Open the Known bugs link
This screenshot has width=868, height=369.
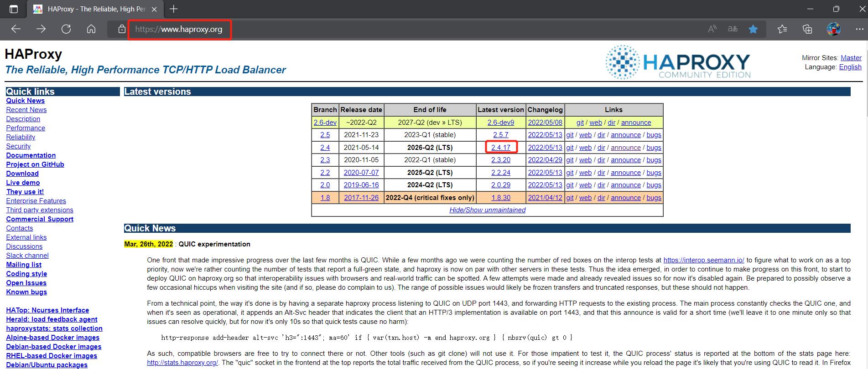tap(26, 292)
